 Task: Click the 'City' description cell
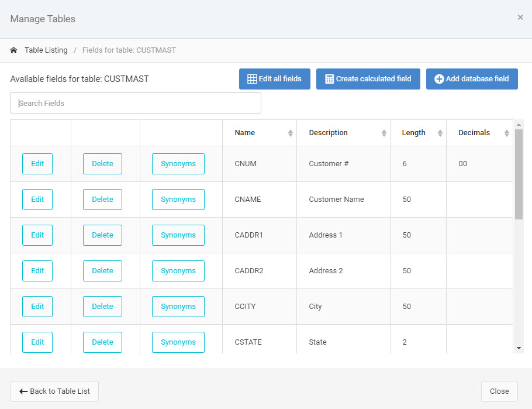[343, 307]
